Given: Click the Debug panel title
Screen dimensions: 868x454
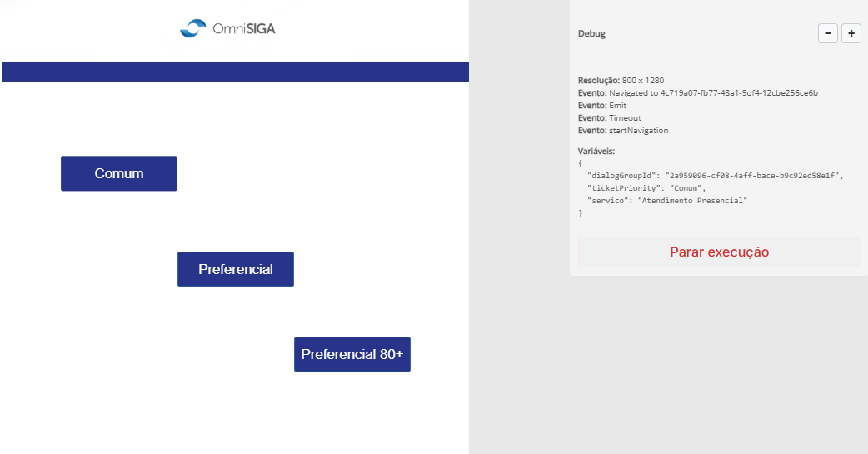Looking at the screenshot, I should [x=591, y=33].
